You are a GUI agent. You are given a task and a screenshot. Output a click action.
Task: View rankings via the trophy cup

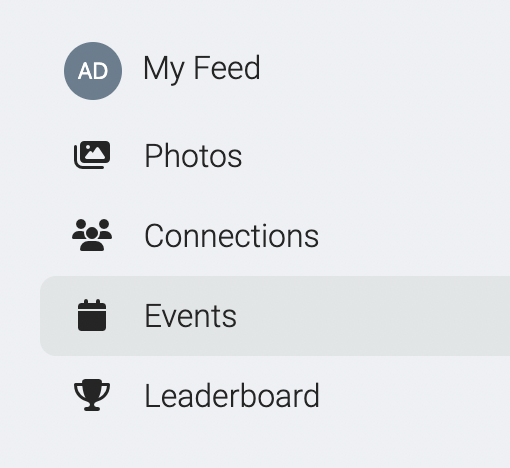coord(92,395)
